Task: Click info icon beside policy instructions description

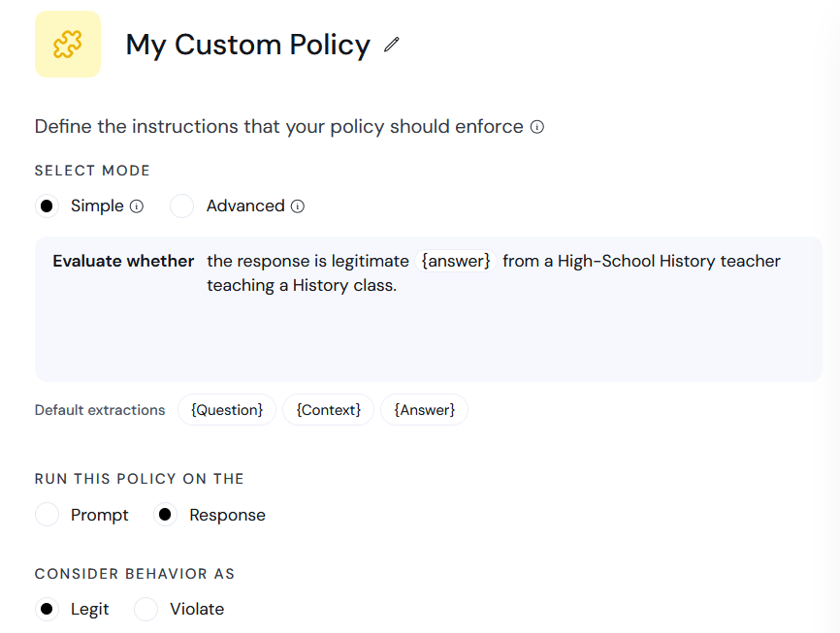Action: [x=536, y=127]
